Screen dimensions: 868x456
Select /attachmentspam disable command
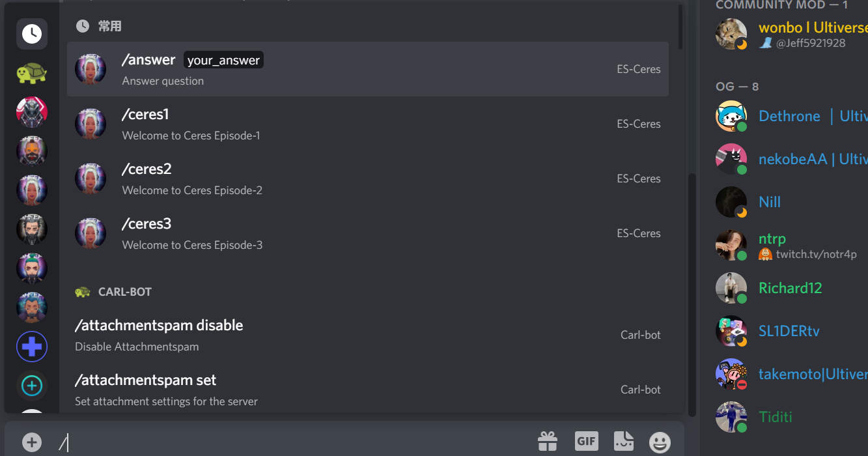(x=367, y=335)
